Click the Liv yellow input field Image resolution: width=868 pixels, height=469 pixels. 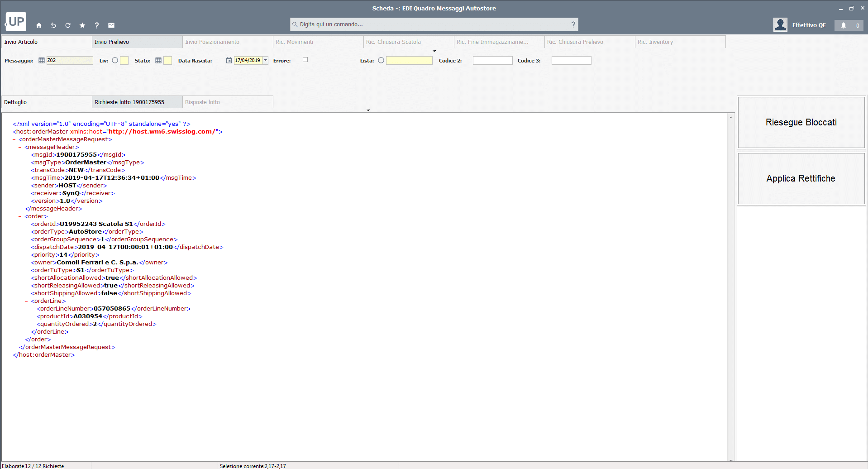coord(124,60)
